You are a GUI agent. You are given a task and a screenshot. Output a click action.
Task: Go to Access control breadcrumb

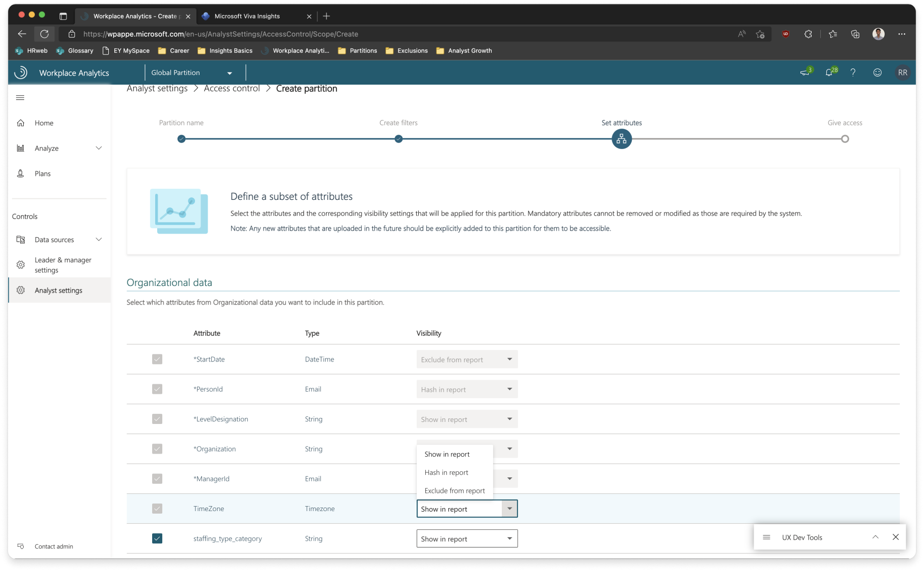coord(232,89)
